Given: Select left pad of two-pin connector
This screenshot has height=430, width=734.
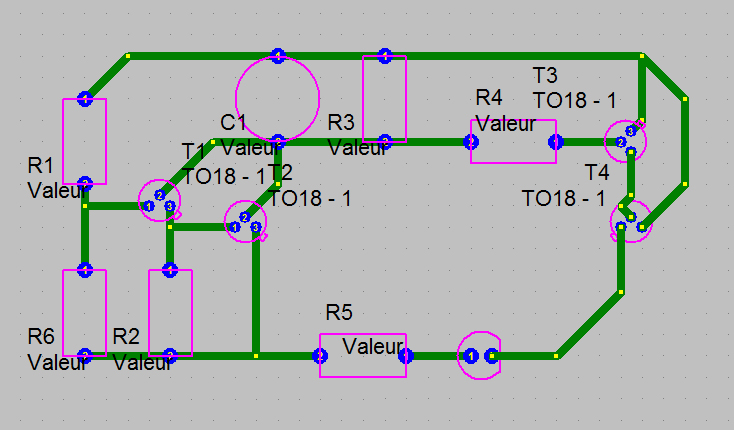Looking at the screenshot, I should click(471, 357).
